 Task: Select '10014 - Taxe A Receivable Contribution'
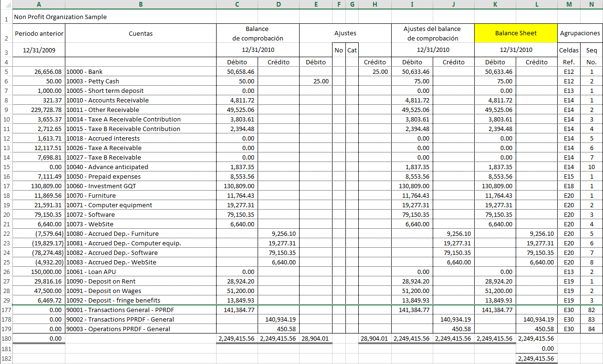[x=140, y=119]
